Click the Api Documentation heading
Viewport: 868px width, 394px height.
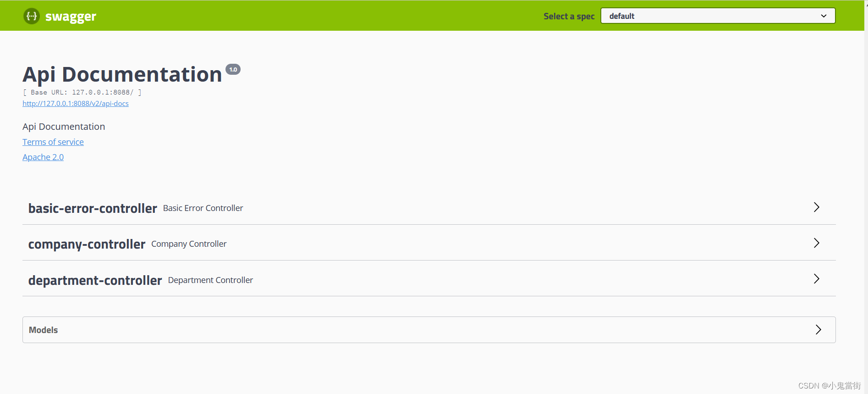(x=122, y=74)
